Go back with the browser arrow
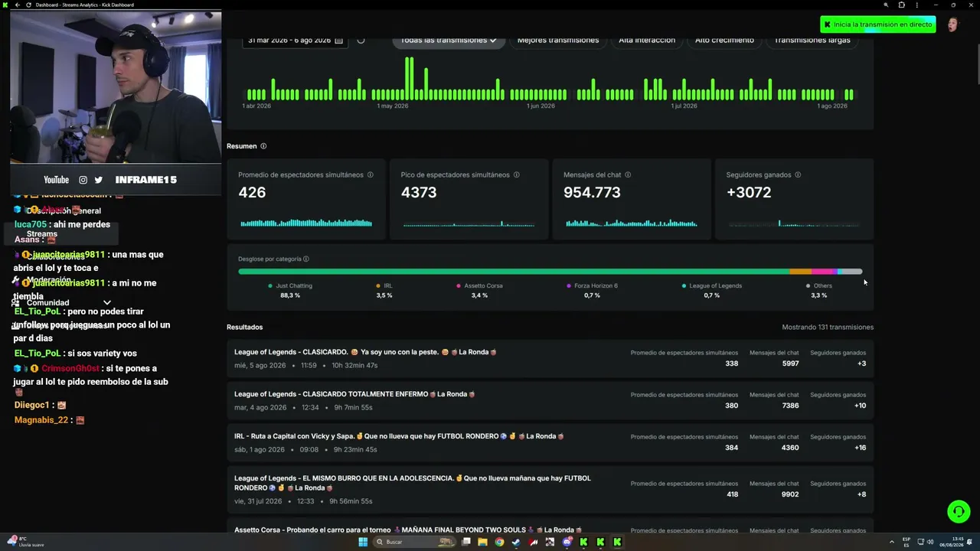 (x=17, y=5)
